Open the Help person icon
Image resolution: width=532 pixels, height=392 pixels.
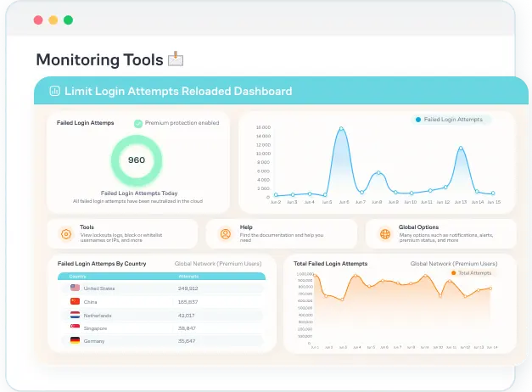pyautogui.click(x=226, y=234)
